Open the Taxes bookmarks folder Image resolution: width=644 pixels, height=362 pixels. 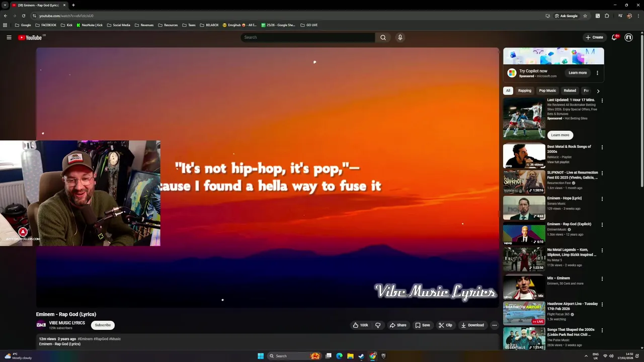tap(189, 25)
